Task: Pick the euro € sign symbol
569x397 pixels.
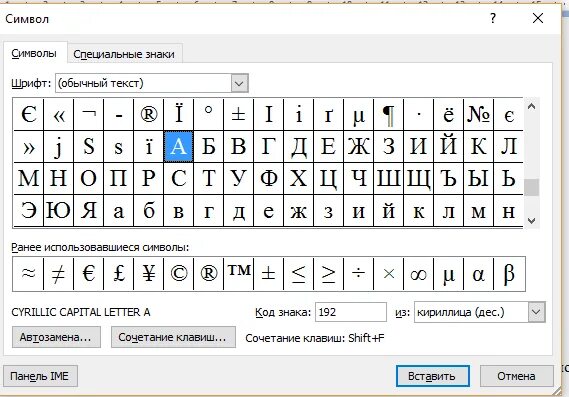Action: click(x=88, y=274)
